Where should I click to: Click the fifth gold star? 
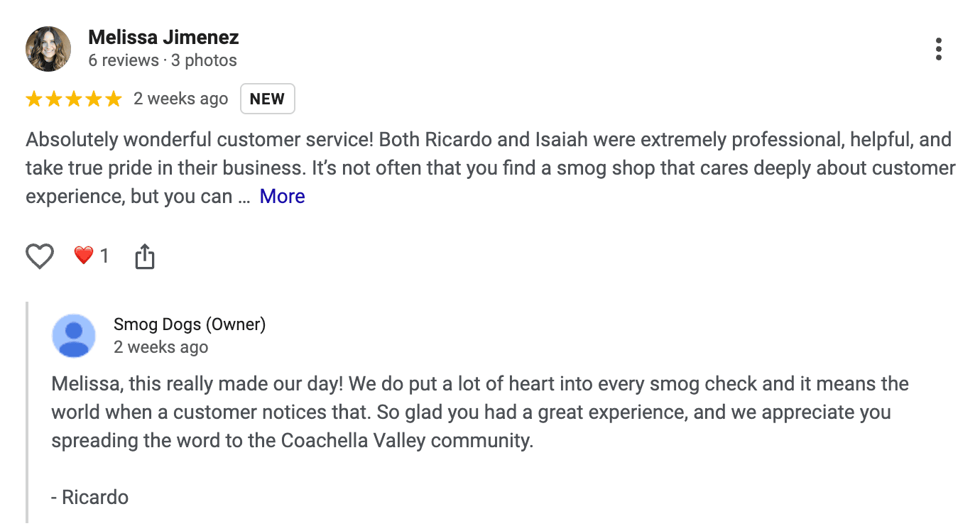click(114, 99)
